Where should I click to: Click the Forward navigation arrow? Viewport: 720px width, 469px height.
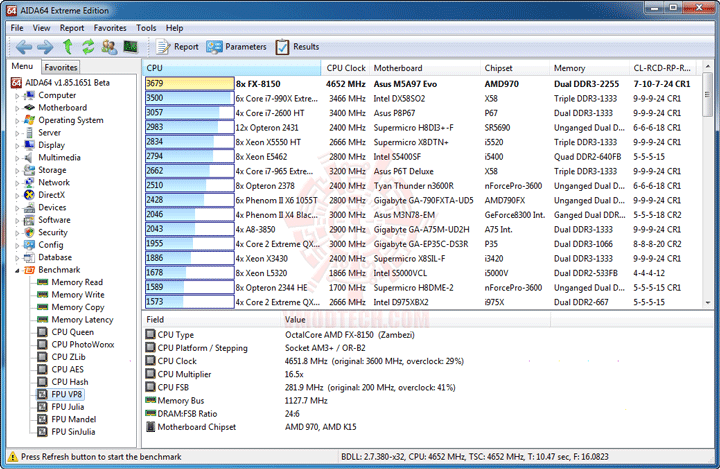pos(45,46)
